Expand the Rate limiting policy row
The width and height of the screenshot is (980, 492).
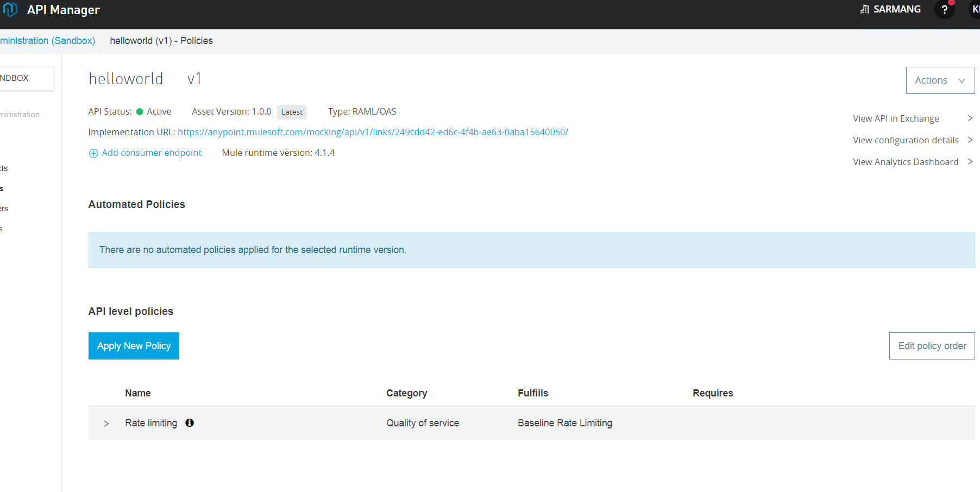tap(106, 424)
